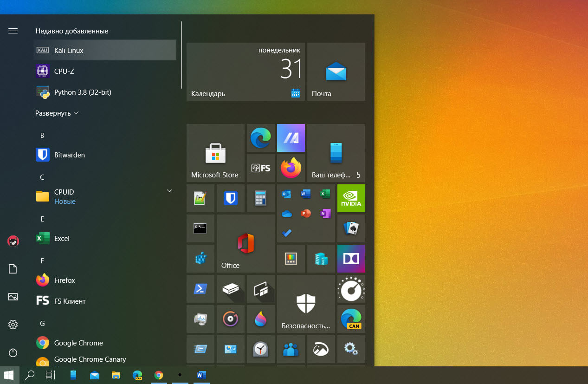Screen dimensions: 588x384
Task: Open the Power options button
Action: coord(13,352)
